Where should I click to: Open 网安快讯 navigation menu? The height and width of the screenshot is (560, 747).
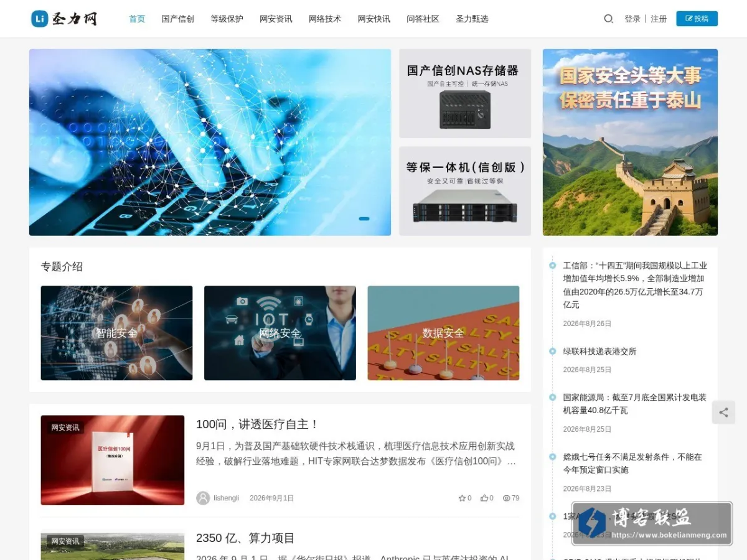[x=374, y=19]
